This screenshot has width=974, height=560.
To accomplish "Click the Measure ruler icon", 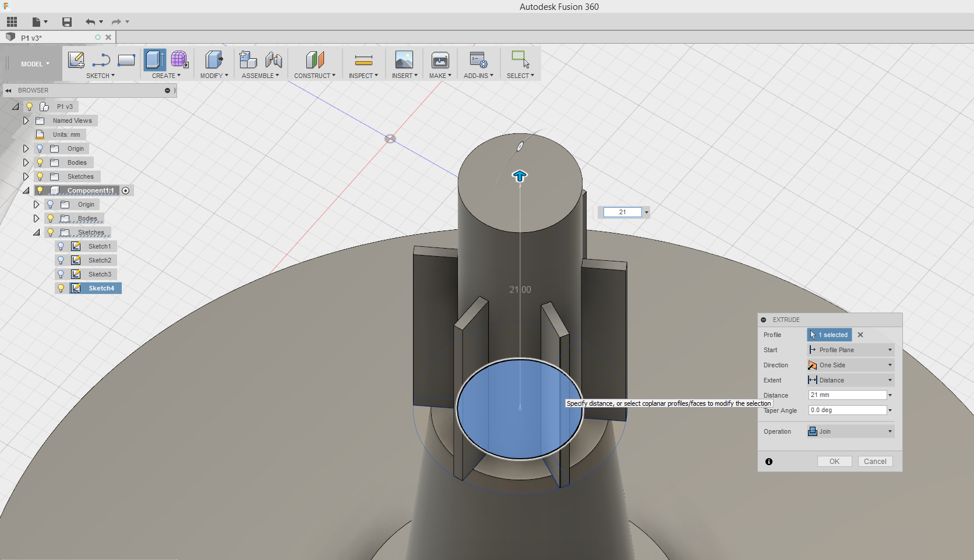I will coord(364,60).
